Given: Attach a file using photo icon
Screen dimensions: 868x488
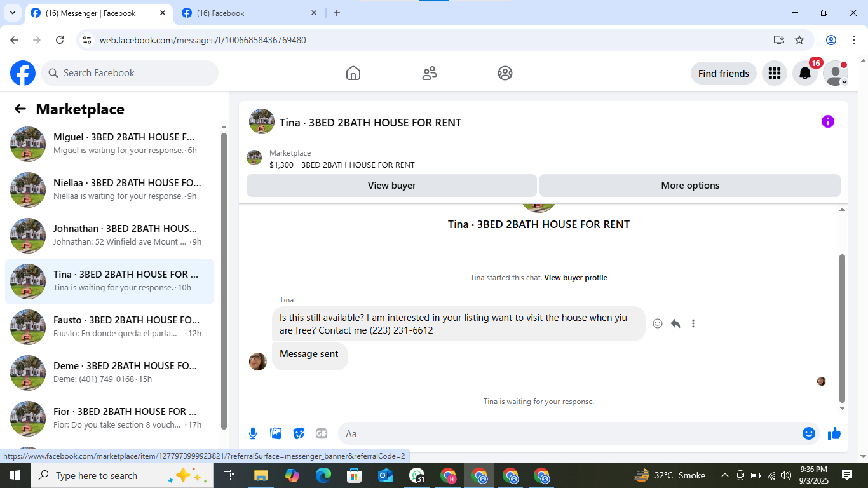Looking at the screenshot, I should (276, 433).
